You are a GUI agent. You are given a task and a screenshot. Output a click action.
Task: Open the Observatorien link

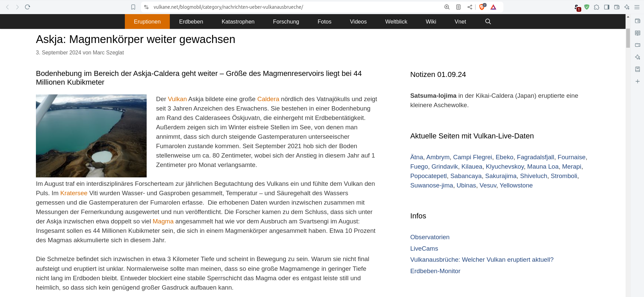click(430, 237)
